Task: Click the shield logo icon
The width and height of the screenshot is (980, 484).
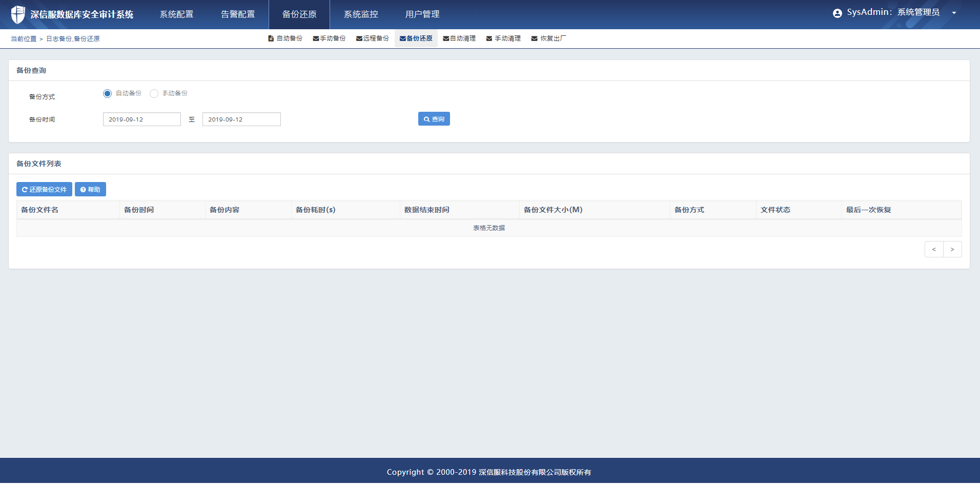Action: (x=18, y=14)
